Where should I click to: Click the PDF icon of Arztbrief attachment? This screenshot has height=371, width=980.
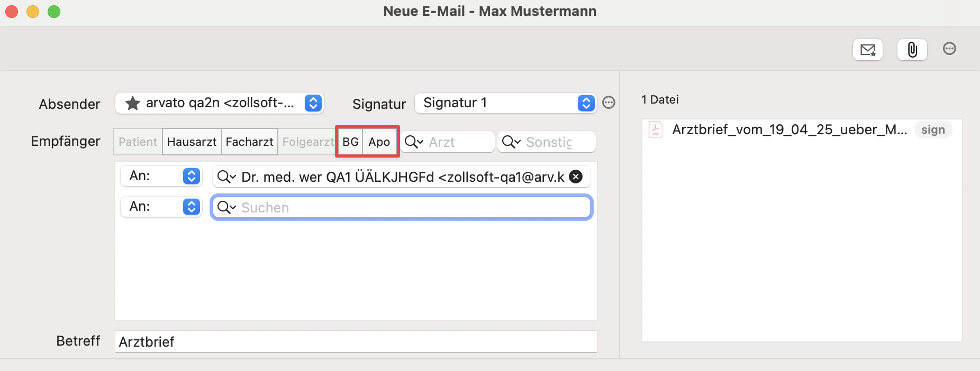click(x=655, y=129)
